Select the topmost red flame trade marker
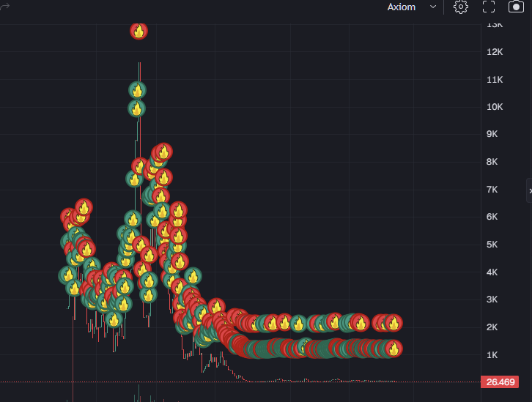The width and height of the screenshot is (532, 402). pos(138,31)
